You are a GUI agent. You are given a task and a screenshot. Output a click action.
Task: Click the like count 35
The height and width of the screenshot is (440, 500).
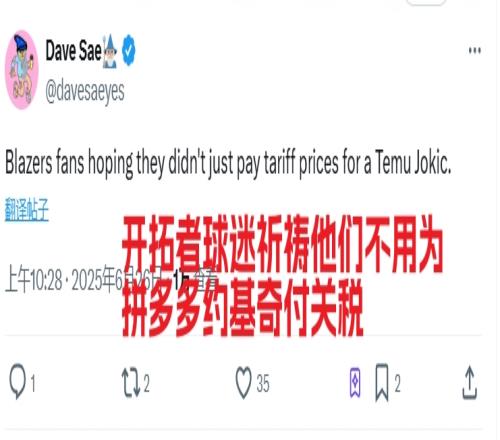point(263,383)
